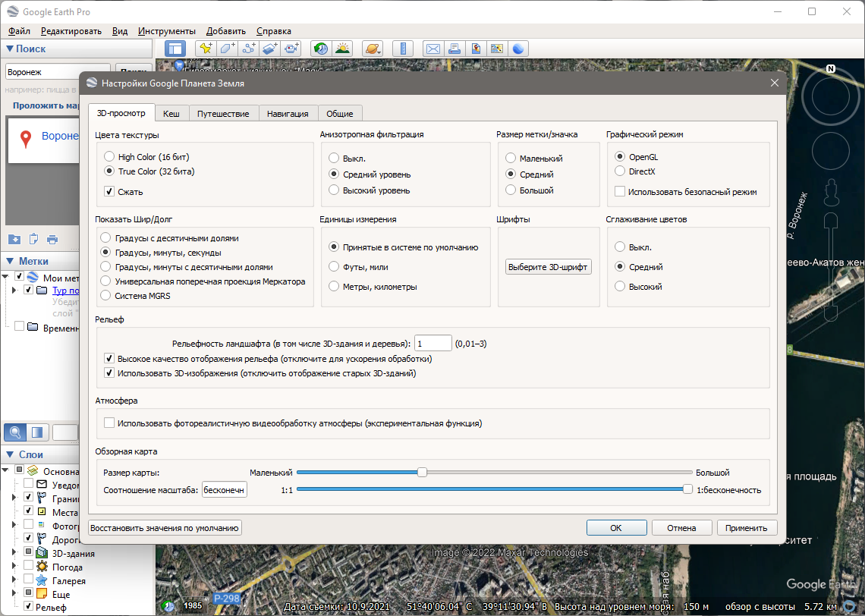The width and height of the screenshot is (865, 616).
Task: Click the Add Polygon toolbar icon
Action: (x=227, y=49)
